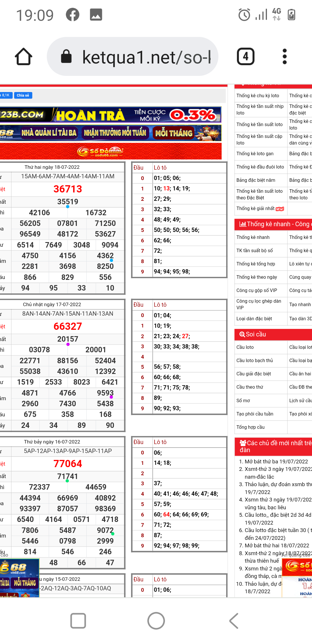Image resolution: width=312 pixels, height=644 pixels.
Task: Open the Soi cầu section header
Action: click(x=273, y=334)
